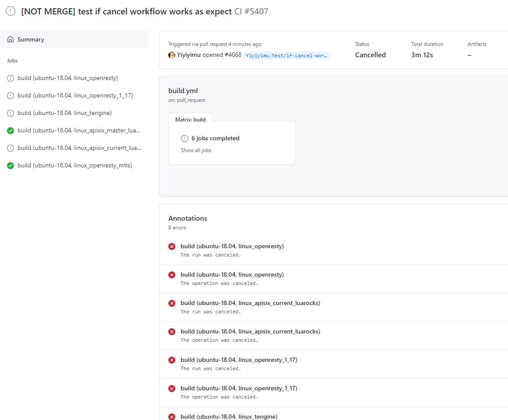Click cancelled icon for linux_tengine job
The width and height of the screenshot is (508, 420).
pos(10,113)
